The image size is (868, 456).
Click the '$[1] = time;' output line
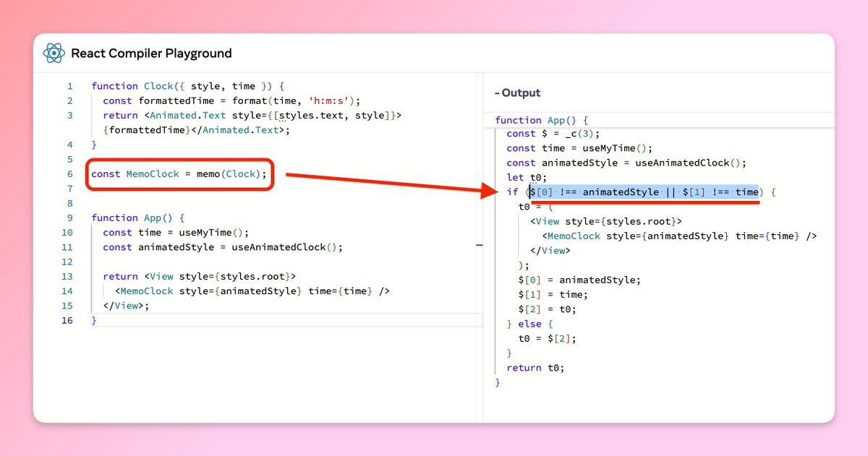point(553,295)
